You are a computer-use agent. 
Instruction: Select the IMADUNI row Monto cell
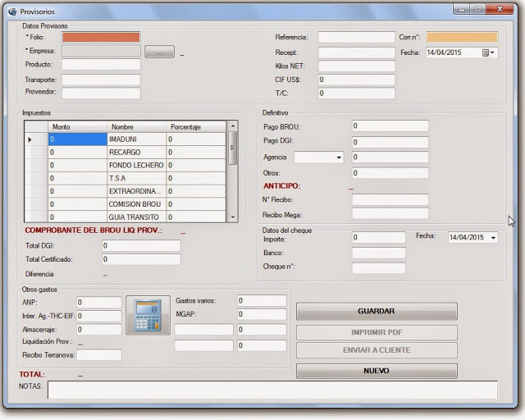pos(77,140)
